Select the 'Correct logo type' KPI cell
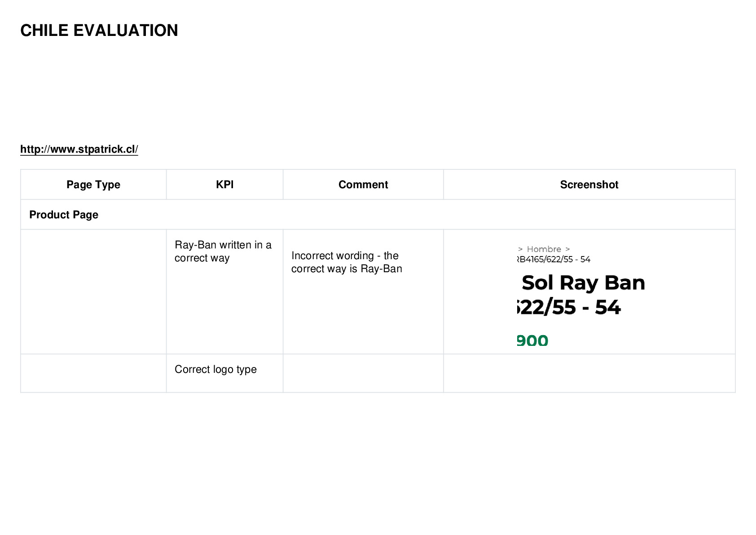The height and width of the screenshot is (535, 756). pos(224,373)
